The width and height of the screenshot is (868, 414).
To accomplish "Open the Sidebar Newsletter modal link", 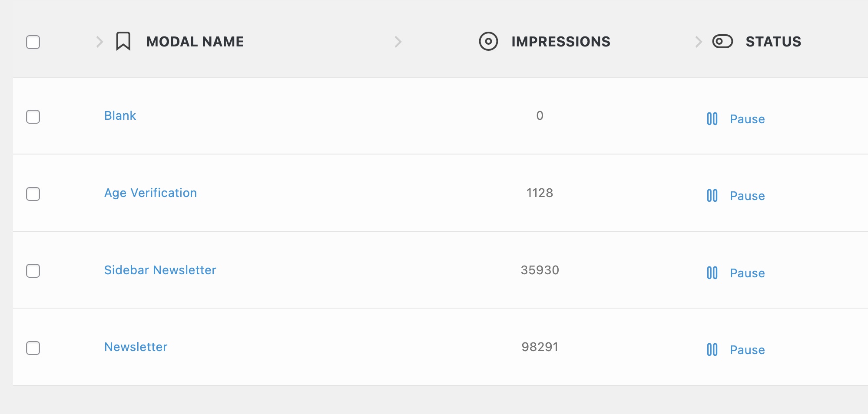I will pyautogui.click(x=160, y=270).
